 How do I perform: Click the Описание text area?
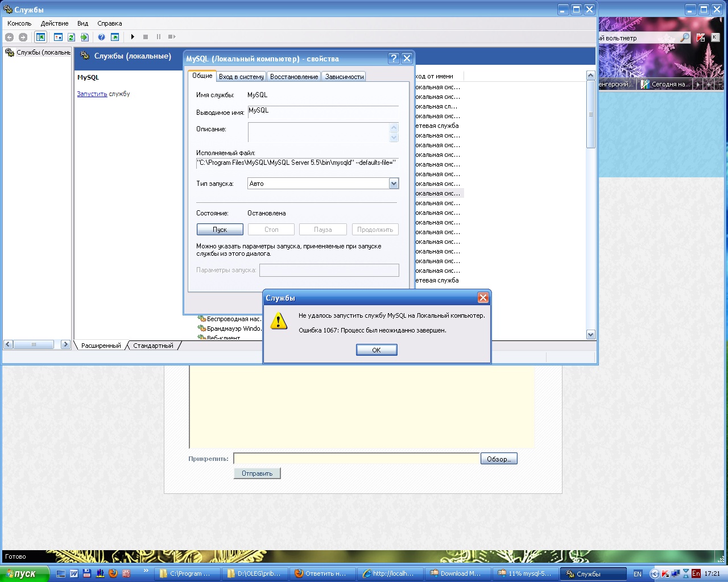point(318,132)
